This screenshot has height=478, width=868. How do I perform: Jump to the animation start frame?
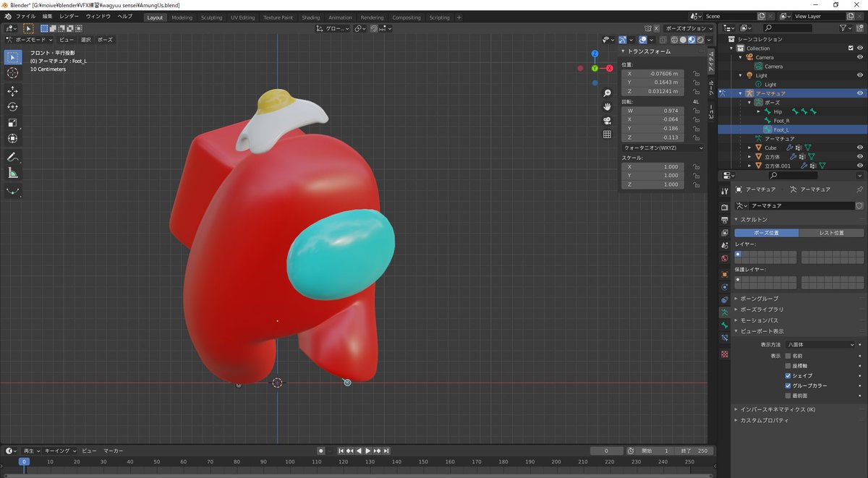pyautogui.click(x=341, y=451)
